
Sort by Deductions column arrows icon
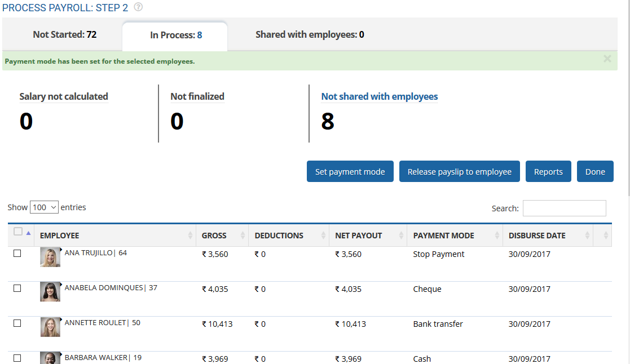pos(323,236)
